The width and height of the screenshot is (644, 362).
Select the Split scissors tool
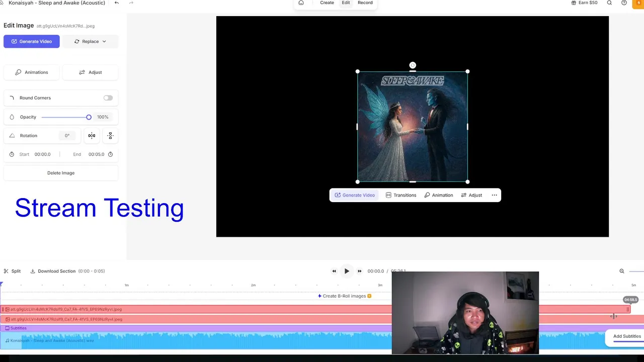click(x=12, y=271)
